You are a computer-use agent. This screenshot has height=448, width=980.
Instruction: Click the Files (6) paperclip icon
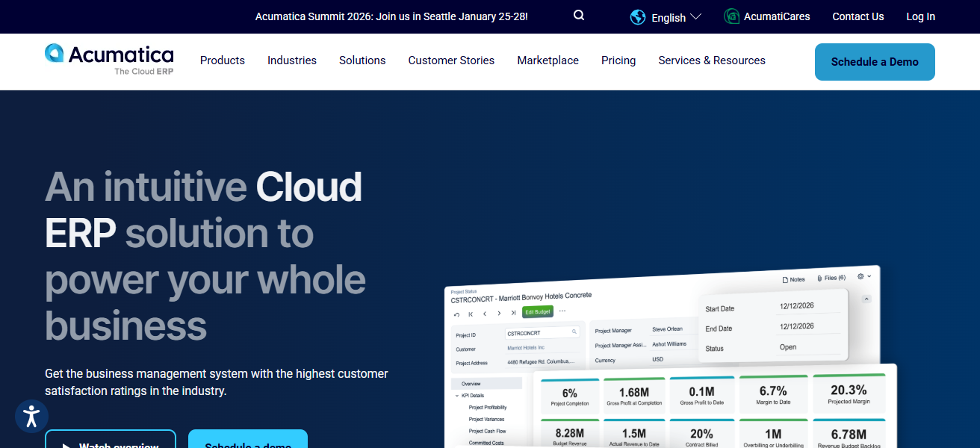click(x=821, y=278)
